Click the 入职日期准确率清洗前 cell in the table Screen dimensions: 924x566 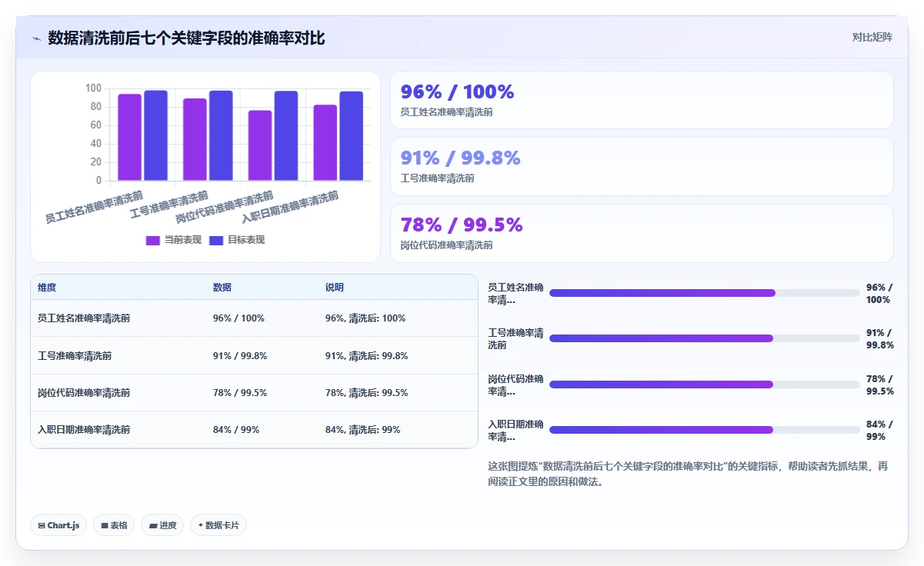pyautogui.click(x=84, y=430)
